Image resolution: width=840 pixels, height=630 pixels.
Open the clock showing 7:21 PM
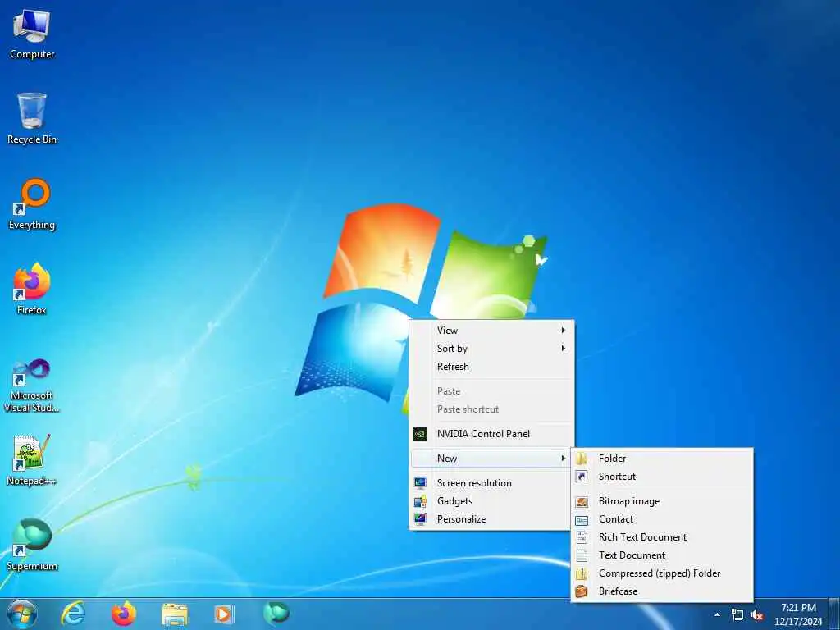(x=798, y=614)
